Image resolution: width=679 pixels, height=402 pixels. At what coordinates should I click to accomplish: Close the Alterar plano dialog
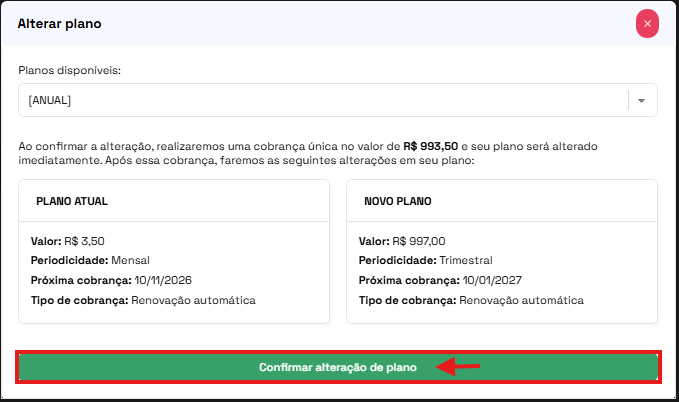click(x=647, y=23)
